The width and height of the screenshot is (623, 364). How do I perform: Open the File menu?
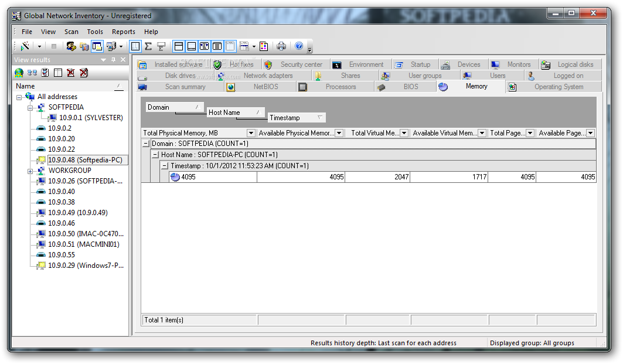[x=27, y=32]
